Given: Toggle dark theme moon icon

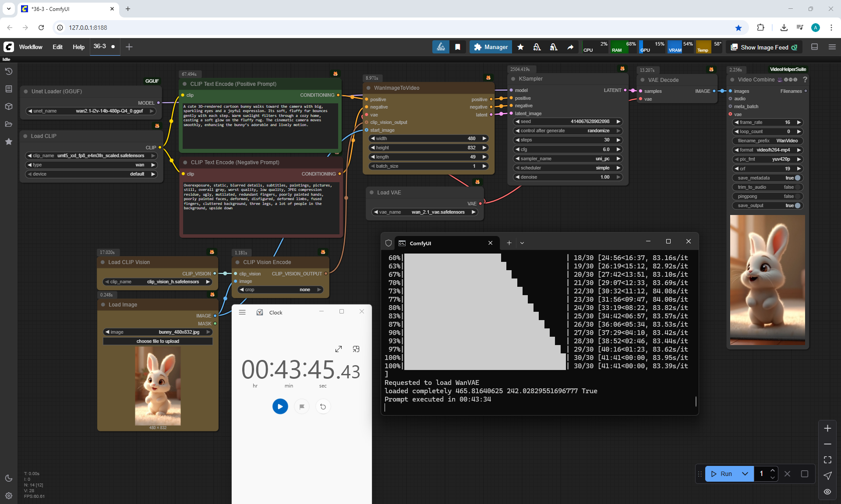Looking at the screenshot, I should click(x=9, y=478).
